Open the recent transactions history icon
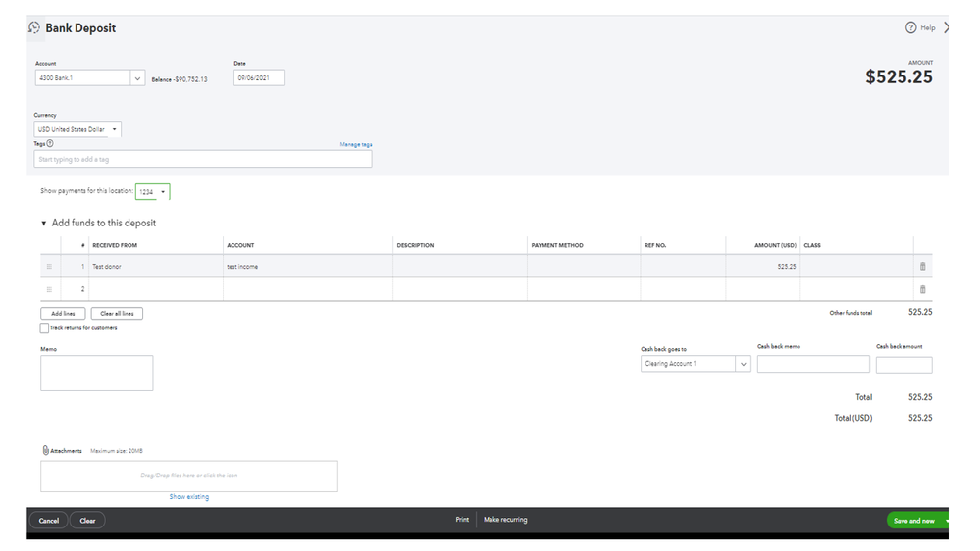This screenshot has height=551, width=980. pyautogui.click(x=34, y=27)
